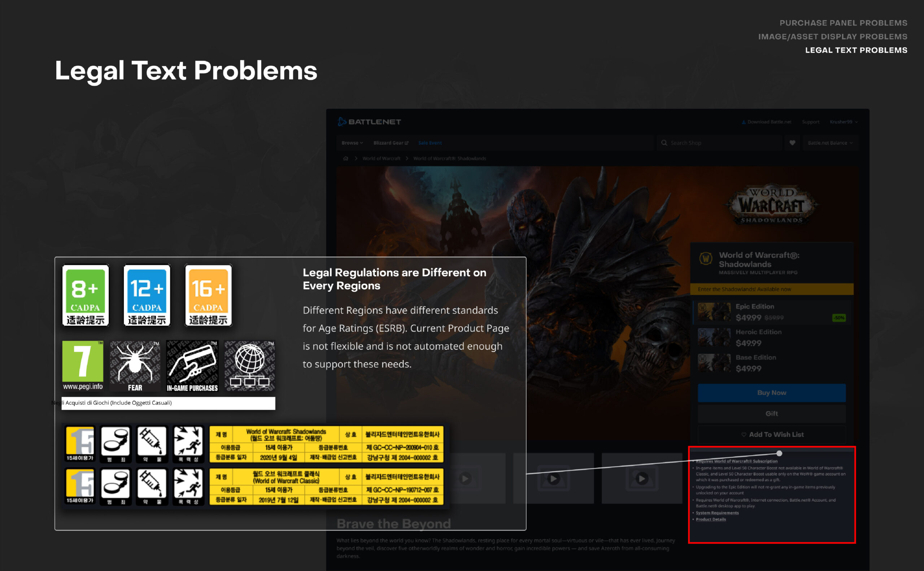Select the Heroic Edition option

tap(771, 337)
